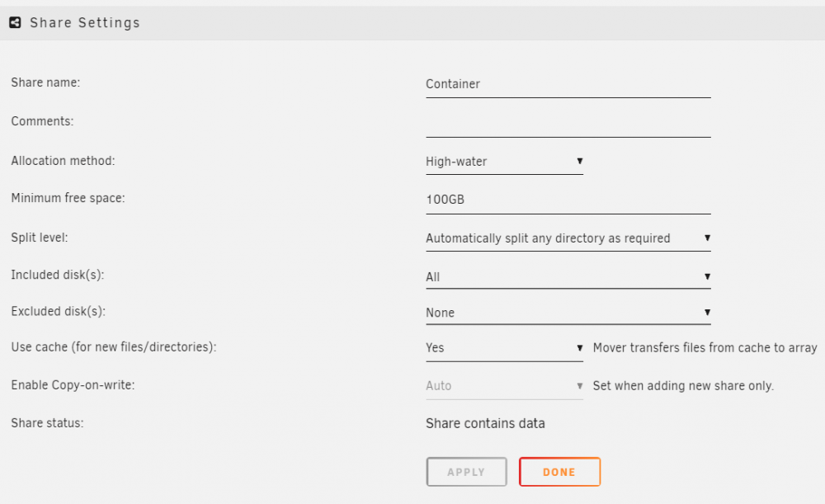Open the Use cache Yes dropdown

click(x=504, y=348)
